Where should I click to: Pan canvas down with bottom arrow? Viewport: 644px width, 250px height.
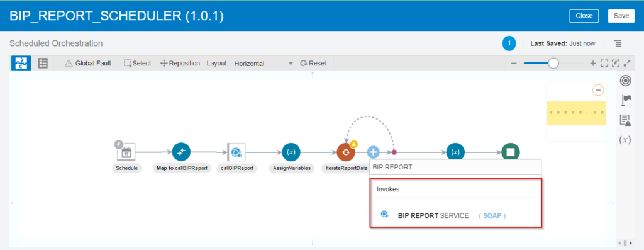coord(313,242)
